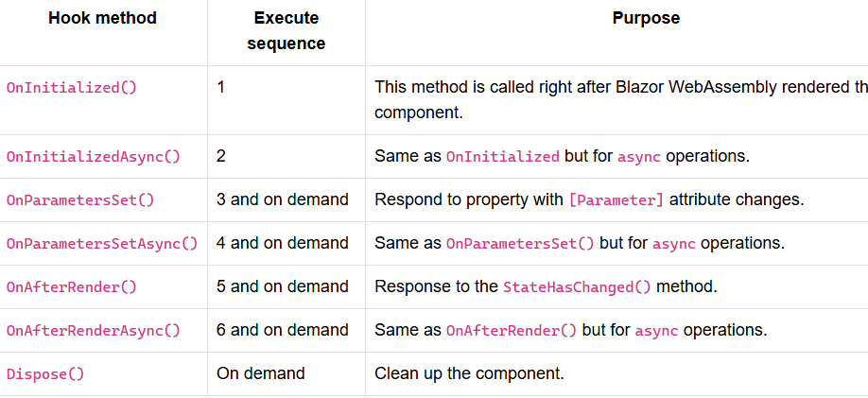
Task: Select OnAfterRenderAsync() in the Hook method column
Action: point(94,331)
